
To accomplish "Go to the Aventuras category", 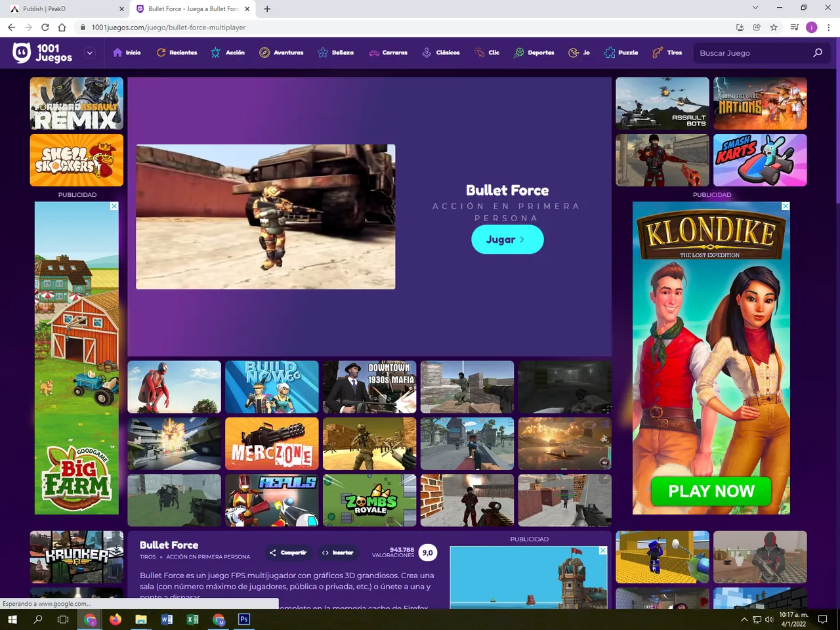I will (282, 52).
